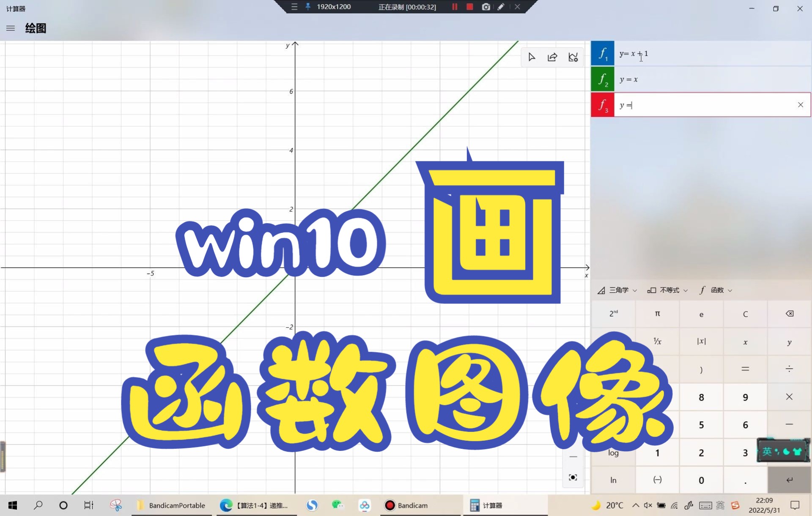The width and height of the screenshot is (812, 516).
Task: Click the red f3 color swatch
Action: click(x=602, y=105)
